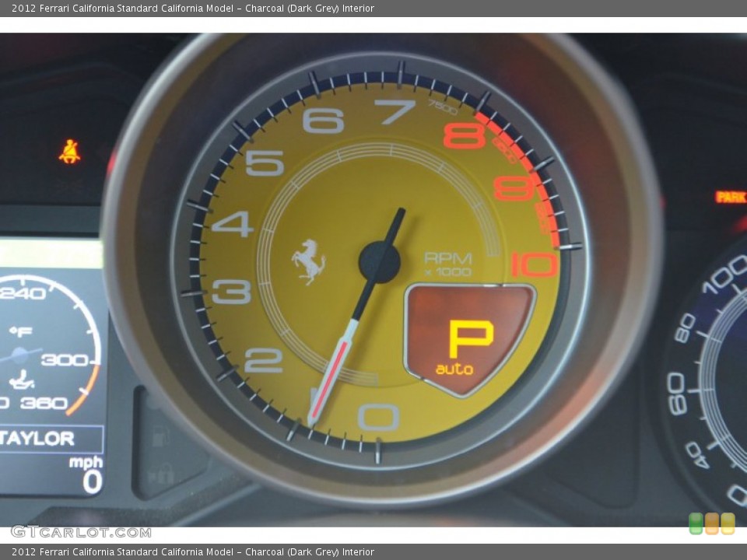Click the dim door lock indicator icon
Screen dimensions: 747x560
point(160,474)
